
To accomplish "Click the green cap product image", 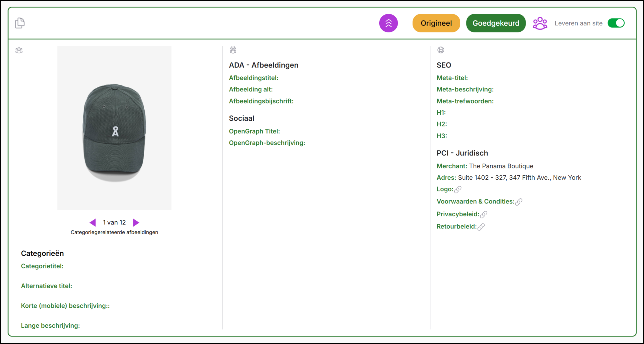I will click(114, 128).
